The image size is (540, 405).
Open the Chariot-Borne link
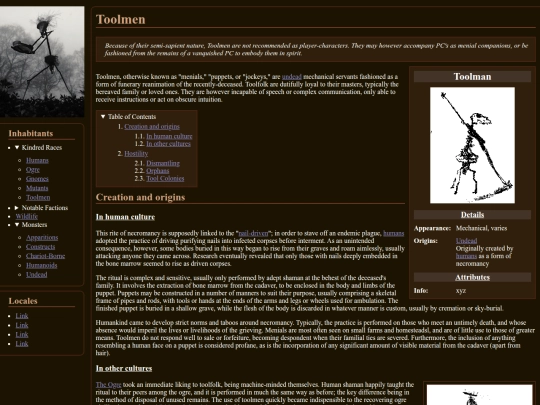(45, 256)
